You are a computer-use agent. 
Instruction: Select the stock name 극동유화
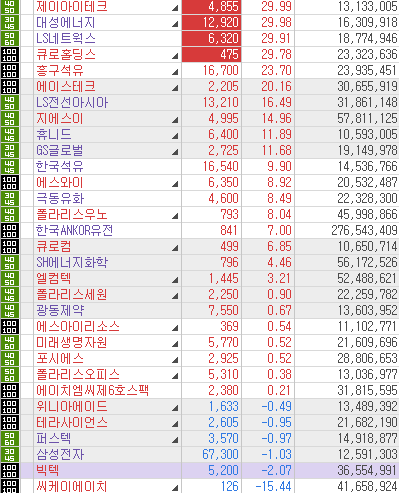60,199
